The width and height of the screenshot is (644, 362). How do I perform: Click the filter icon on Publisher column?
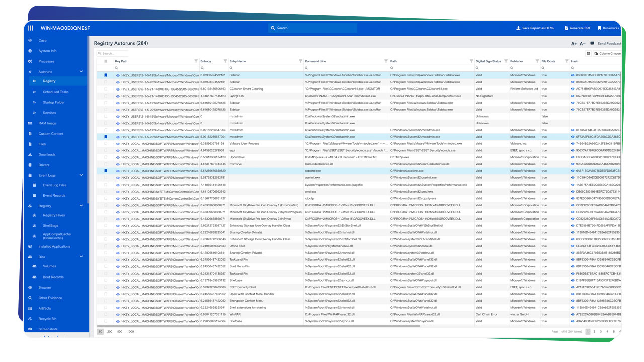pyautogui.click(x=537, y=61)
